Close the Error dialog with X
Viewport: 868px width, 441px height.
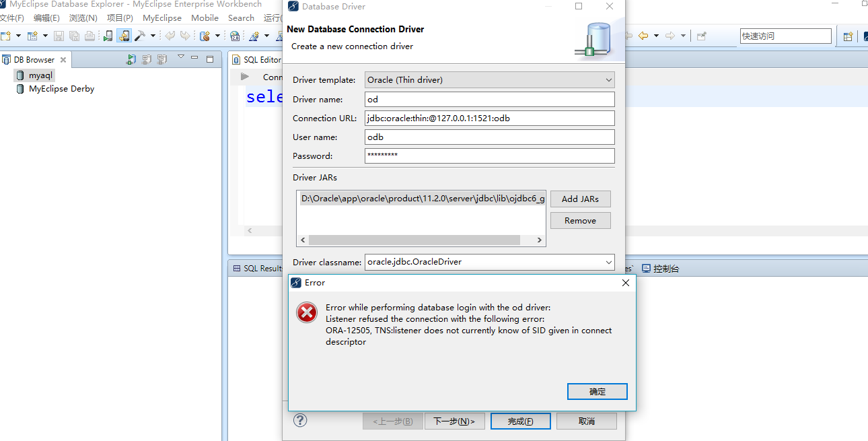point(626,283)
